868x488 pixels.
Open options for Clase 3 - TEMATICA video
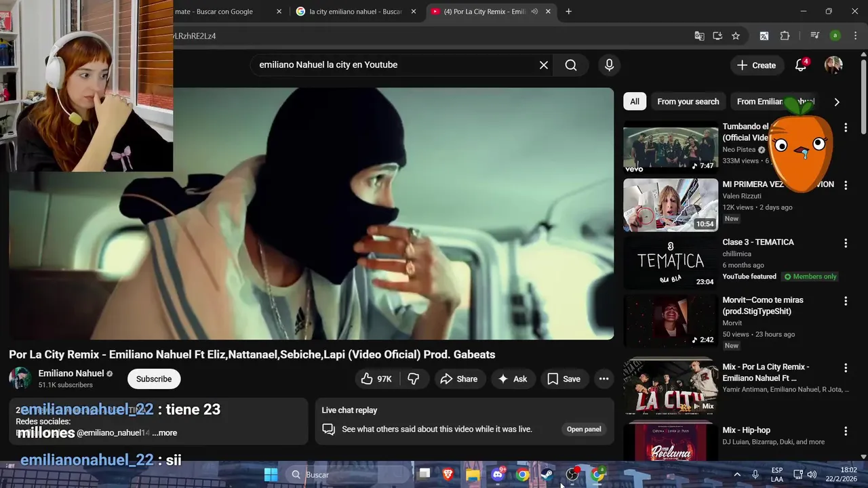click(x=846, y=243)
